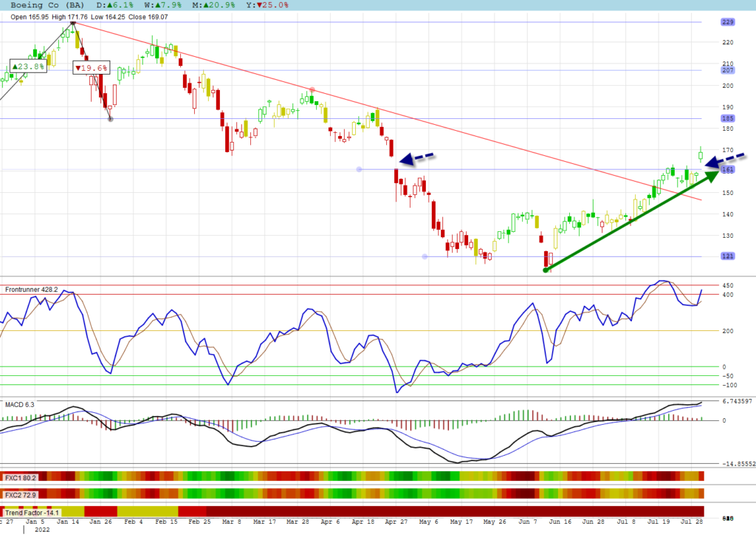The width and height of the screenshot is (756, 543).
Task: Select the 161 level line's left endpoint handle
Action: (359, 169)
